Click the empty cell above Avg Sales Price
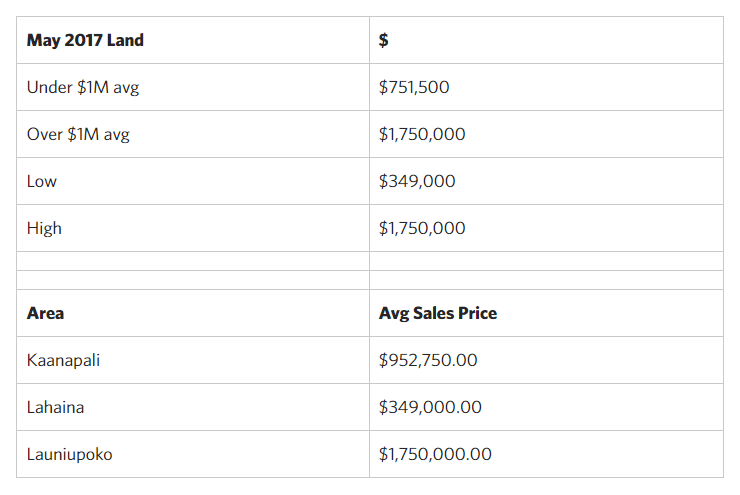Image resolution: width=740 pixels, height=495 pixels. click(x=545, y=280)
